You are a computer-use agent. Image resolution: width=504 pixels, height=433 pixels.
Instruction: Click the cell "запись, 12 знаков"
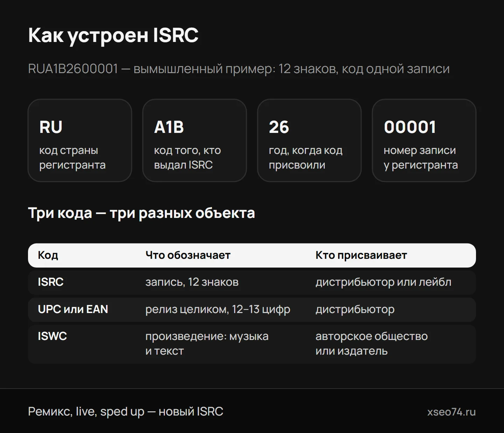coord(192,282)
